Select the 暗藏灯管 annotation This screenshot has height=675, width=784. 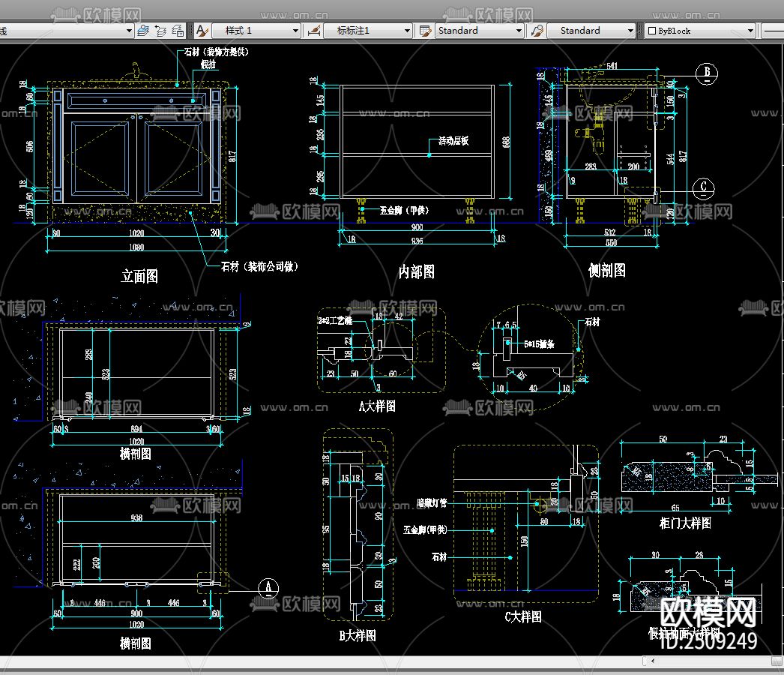pos(432,502)
